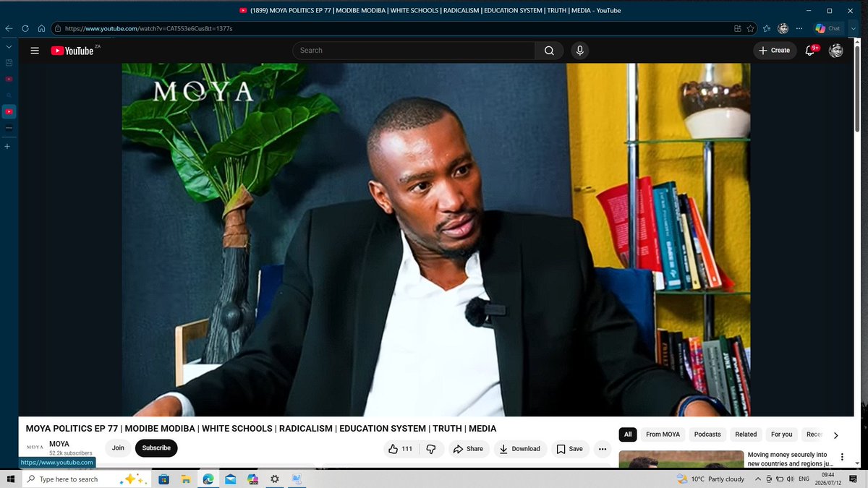Open Copilot Chat in Edge toolbar
The width and height of the screenshot is (868, 488).
pyautogui.click(x=827, y=28)
